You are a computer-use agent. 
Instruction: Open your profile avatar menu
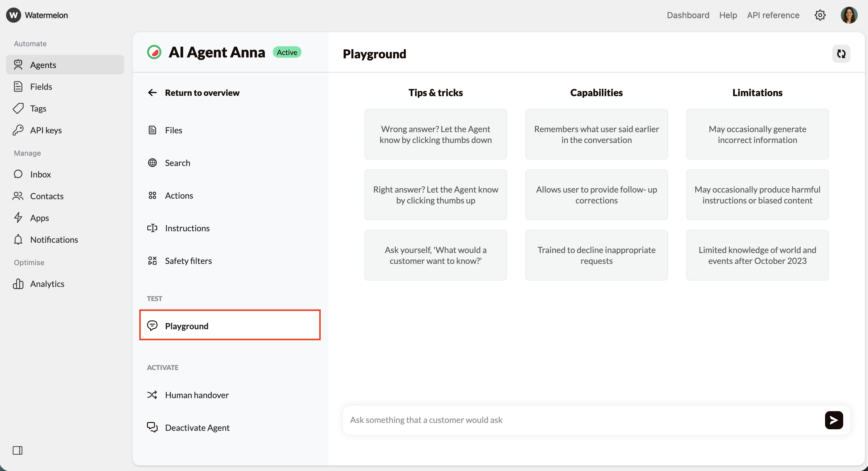[x=849, y=15]
